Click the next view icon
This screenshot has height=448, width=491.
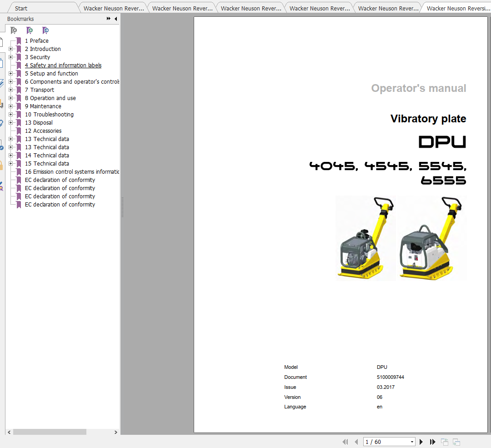[x=456, y=442]
